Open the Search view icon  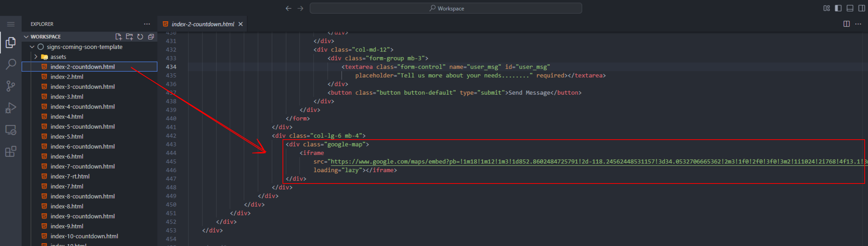click(11, 64)
